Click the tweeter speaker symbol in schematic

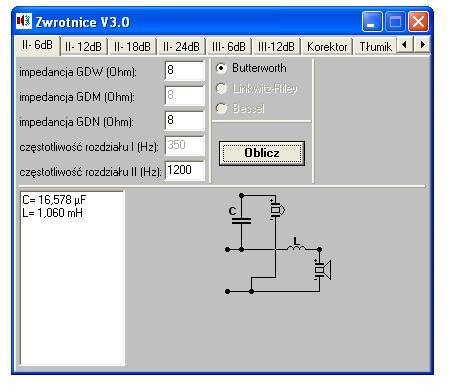point(277,210)
